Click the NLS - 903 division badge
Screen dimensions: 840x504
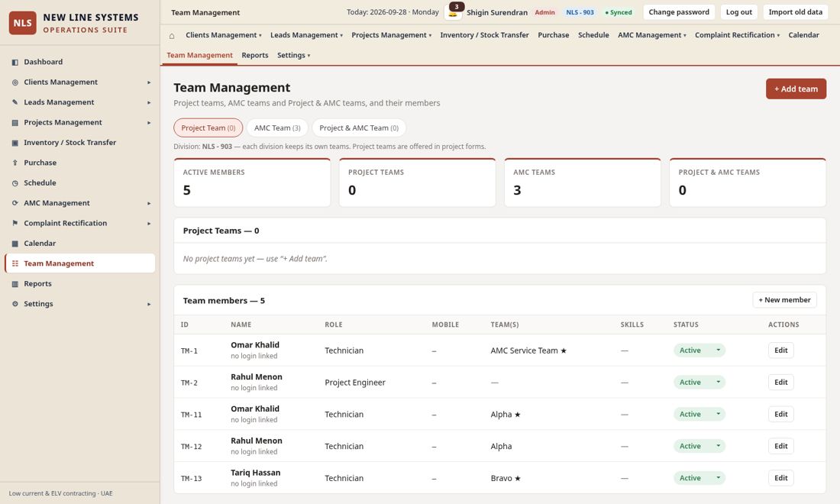(x=580, y=12)
